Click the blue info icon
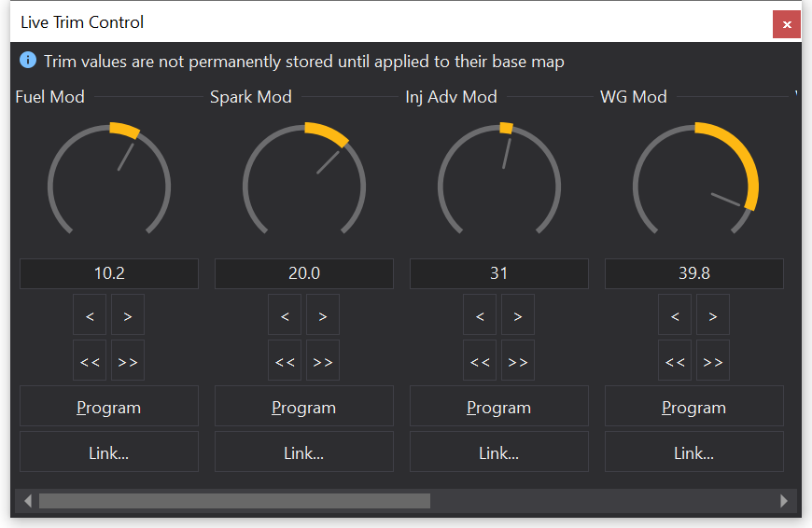Image resolution: width=812 pixels, height=528 pixels. pos(28,61)
